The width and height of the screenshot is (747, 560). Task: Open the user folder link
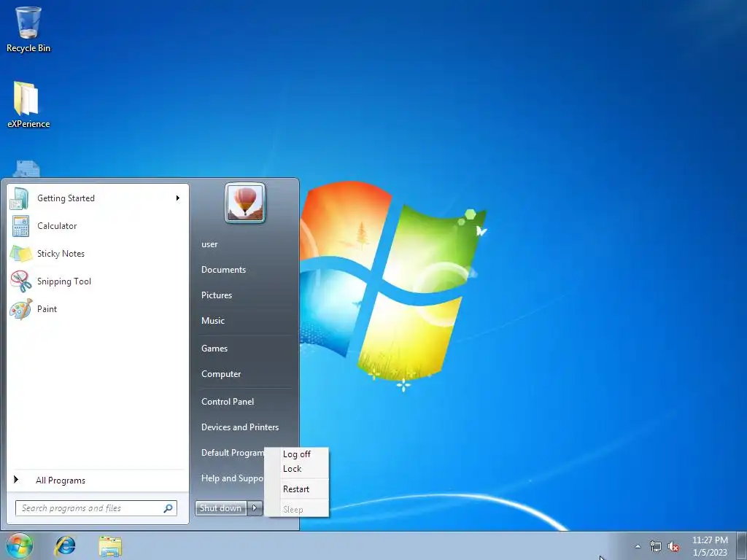tap(209, 244)
